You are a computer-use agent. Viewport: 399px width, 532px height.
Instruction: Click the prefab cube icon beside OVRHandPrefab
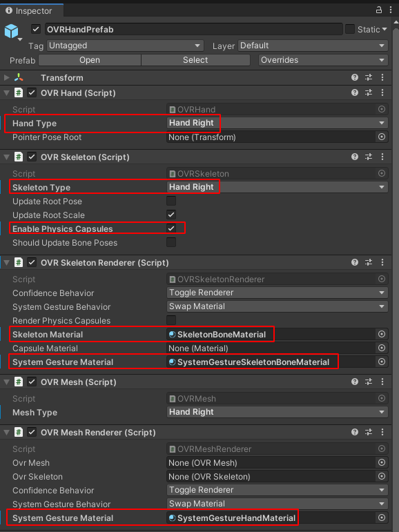coord(11,31)
